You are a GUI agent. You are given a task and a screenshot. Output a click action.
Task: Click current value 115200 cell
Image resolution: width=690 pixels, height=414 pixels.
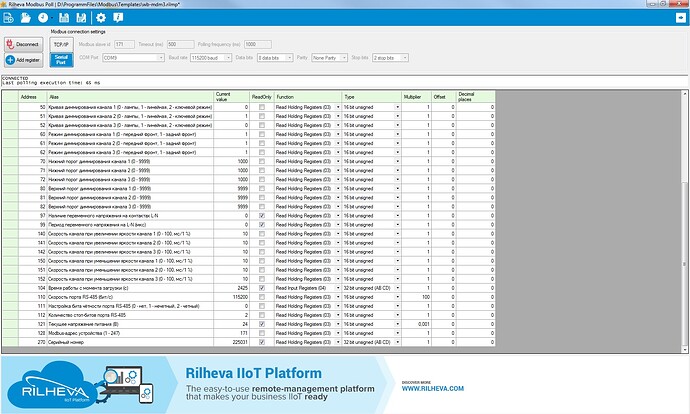pos(231,297)
